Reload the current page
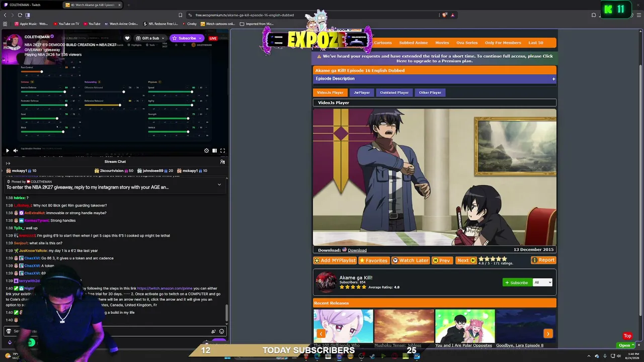 20,15
